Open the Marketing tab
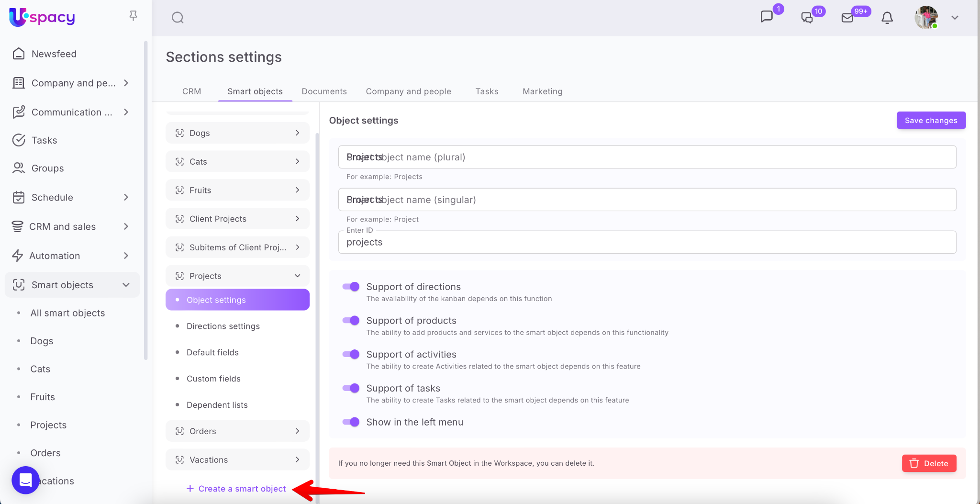The image size is (980, 504). [x=542, y=91]
